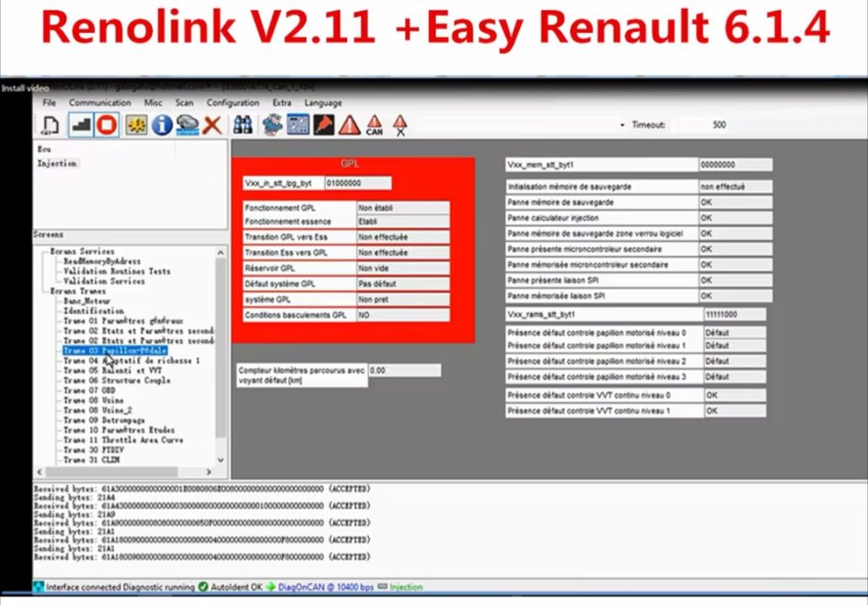Click the new document toolbar icon
Screen dimensions: 868x605
[50, 125]
